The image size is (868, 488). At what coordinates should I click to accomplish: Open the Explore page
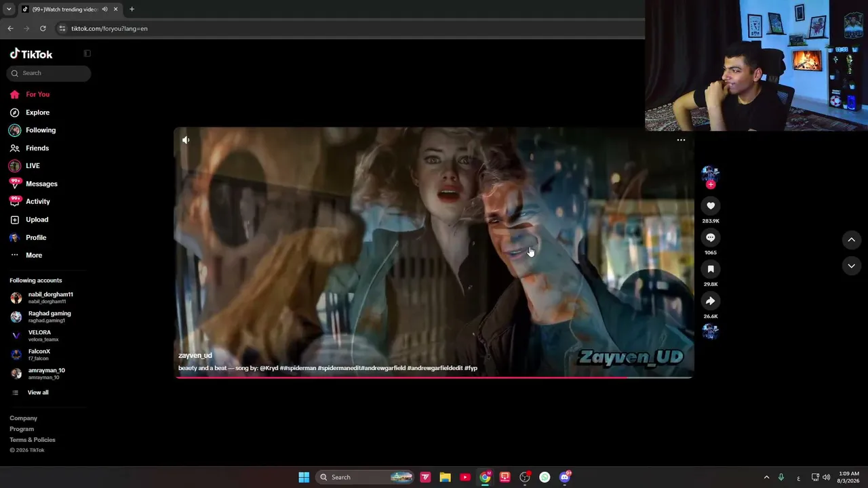pos(30,113)
